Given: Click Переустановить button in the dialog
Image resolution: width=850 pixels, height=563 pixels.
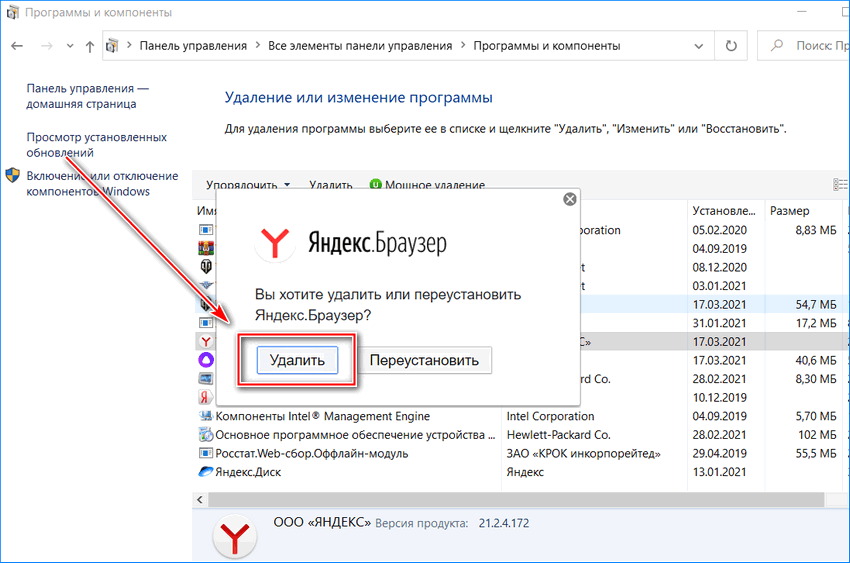Looking at the screenshot, I should coord(424,360).
